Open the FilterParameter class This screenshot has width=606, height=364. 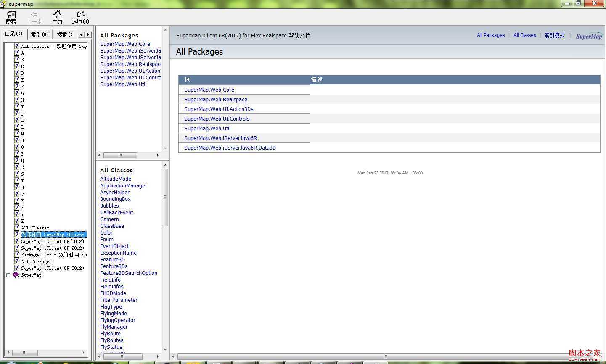point(119,300)
